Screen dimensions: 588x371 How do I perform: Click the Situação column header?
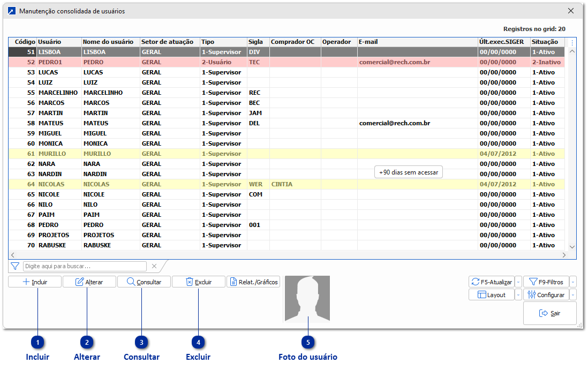(x=546, y=42)
